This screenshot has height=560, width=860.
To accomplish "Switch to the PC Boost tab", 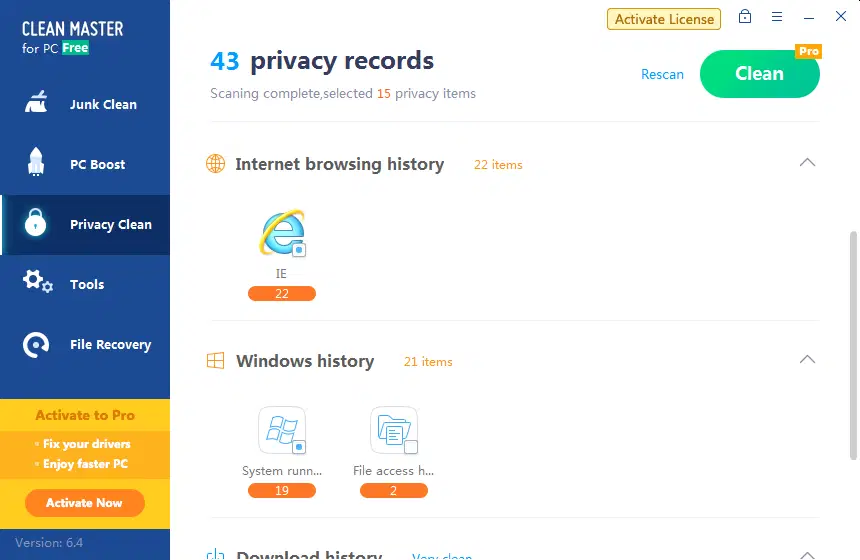I will pyautogui.click(x=85, y=165).
